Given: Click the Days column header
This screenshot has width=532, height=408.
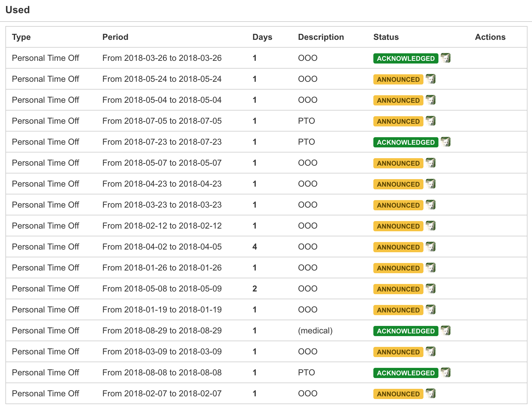Looking at the screenshot, I should [x=262, y=37].
